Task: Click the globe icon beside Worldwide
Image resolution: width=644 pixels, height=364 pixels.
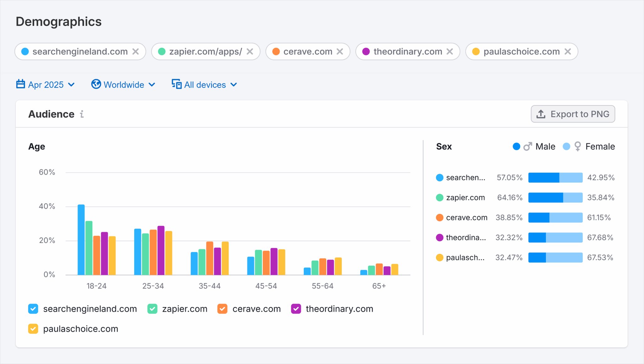Action: 96,84
